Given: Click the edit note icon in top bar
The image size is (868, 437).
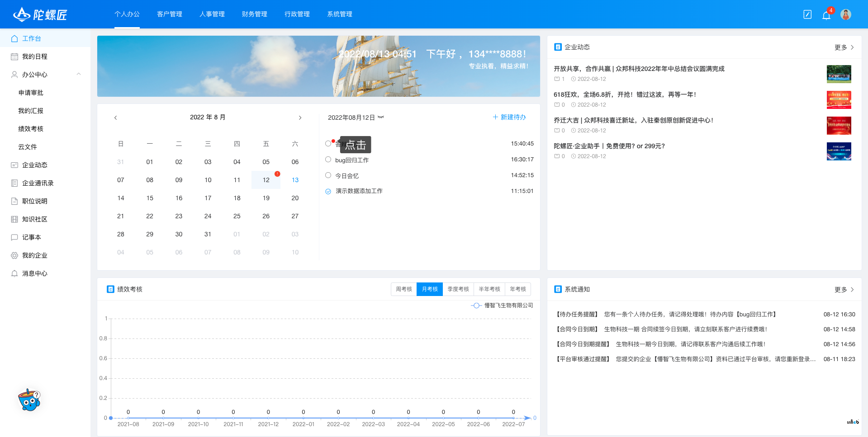Looking at the screenshot, I should click(x=807, y=14).
